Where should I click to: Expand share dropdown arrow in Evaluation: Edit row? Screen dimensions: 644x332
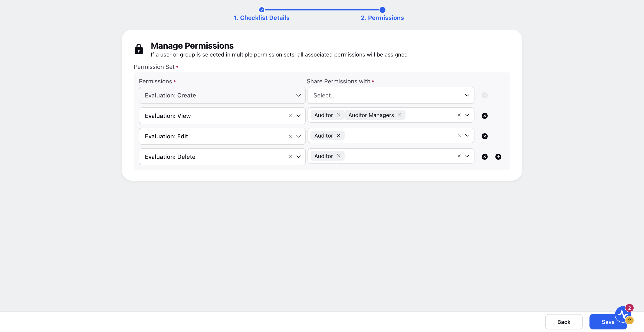(x=467, y=135)
